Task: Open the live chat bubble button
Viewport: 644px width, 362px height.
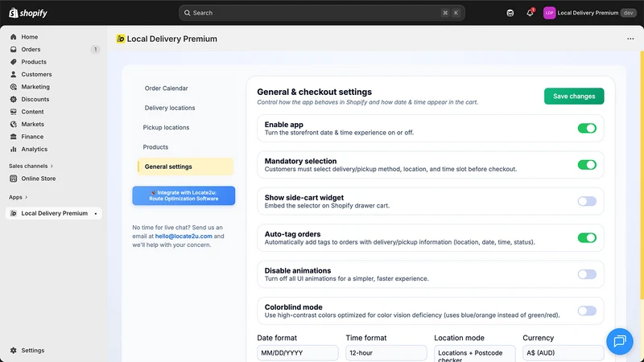Action: (x=620, y=341)
